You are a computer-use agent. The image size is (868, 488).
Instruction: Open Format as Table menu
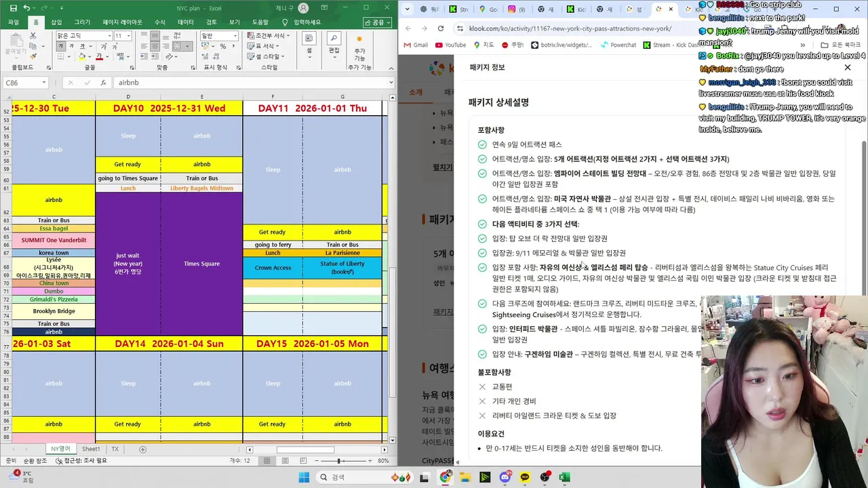pos(263,46)
